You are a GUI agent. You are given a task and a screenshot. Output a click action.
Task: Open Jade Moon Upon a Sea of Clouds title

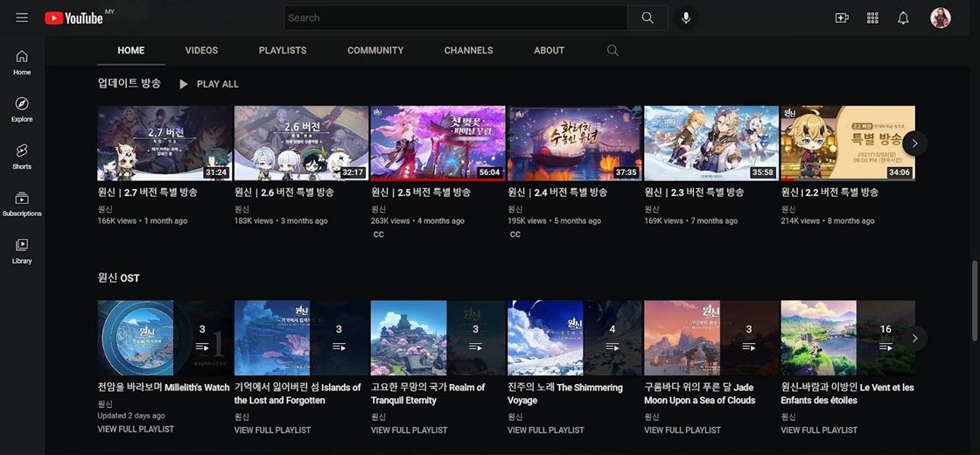700,394
